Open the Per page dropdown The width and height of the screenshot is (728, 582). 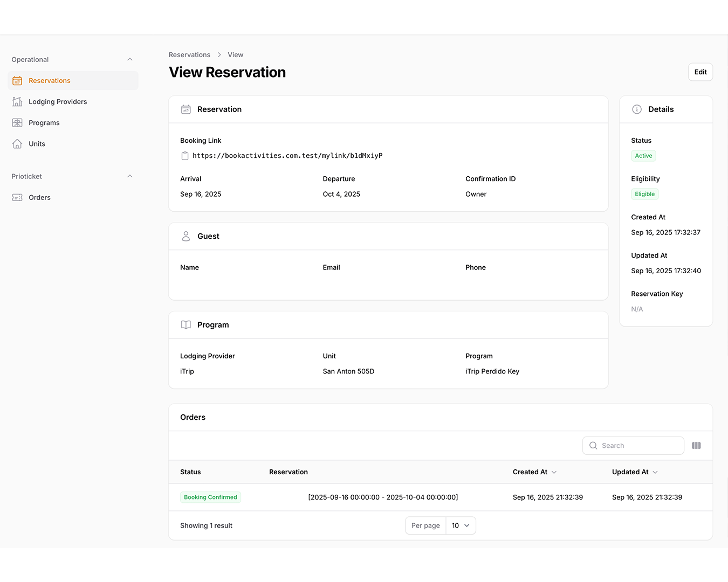point(461,526)
